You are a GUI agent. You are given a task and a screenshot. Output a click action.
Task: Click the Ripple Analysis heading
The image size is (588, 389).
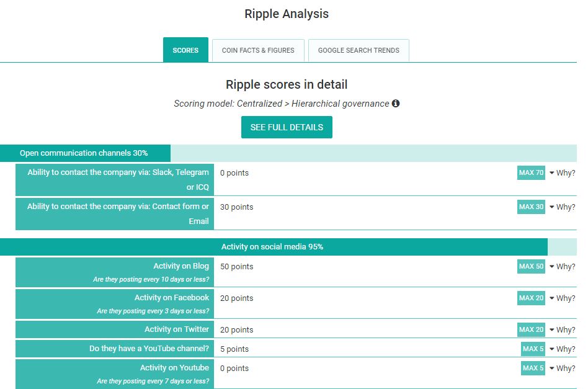[x=287, y=14]
